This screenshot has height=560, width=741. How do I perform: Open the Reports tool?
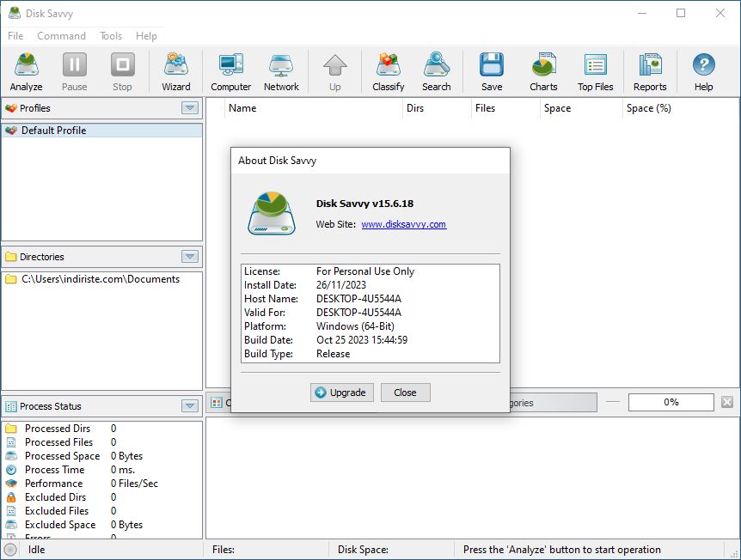(x=650, y=72)
